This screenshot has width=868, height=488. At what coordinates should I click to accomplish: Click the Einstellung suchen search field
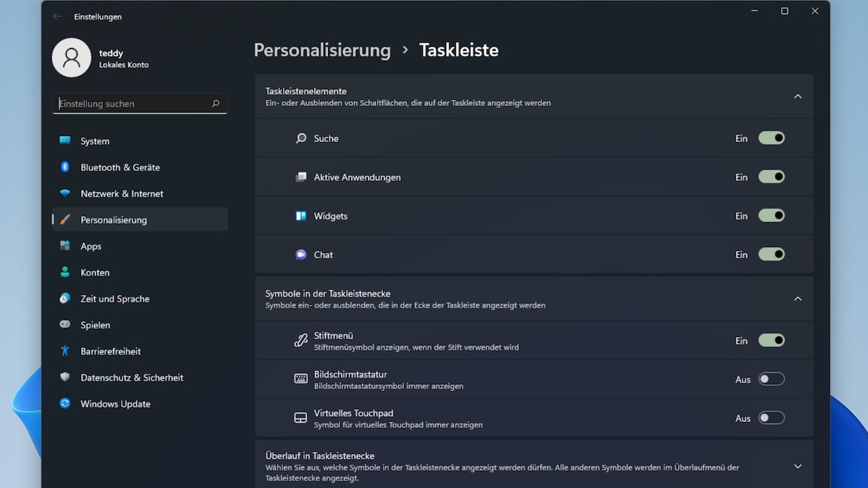139,104
